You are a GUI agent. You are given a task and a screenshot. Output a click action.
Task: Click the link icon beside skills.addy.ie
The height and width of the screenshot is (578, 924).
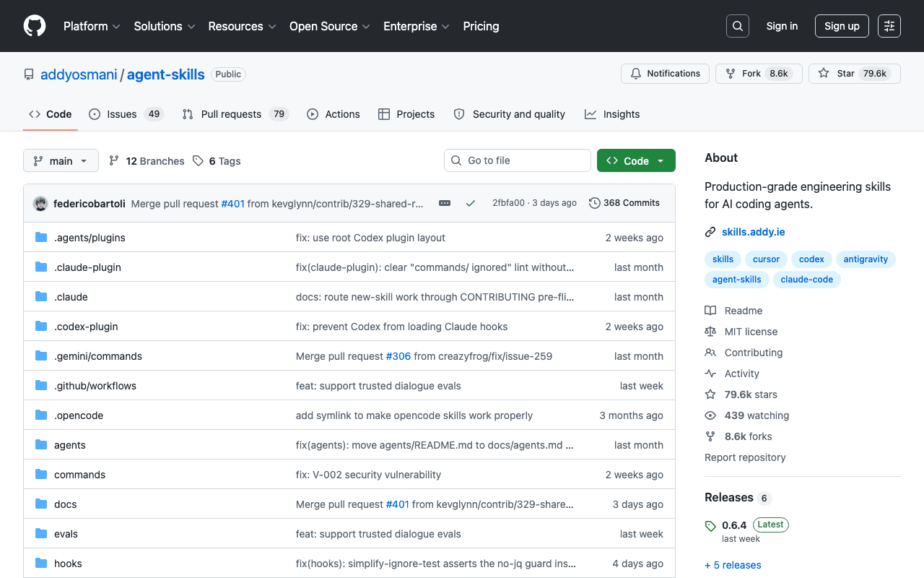point(710,232)
